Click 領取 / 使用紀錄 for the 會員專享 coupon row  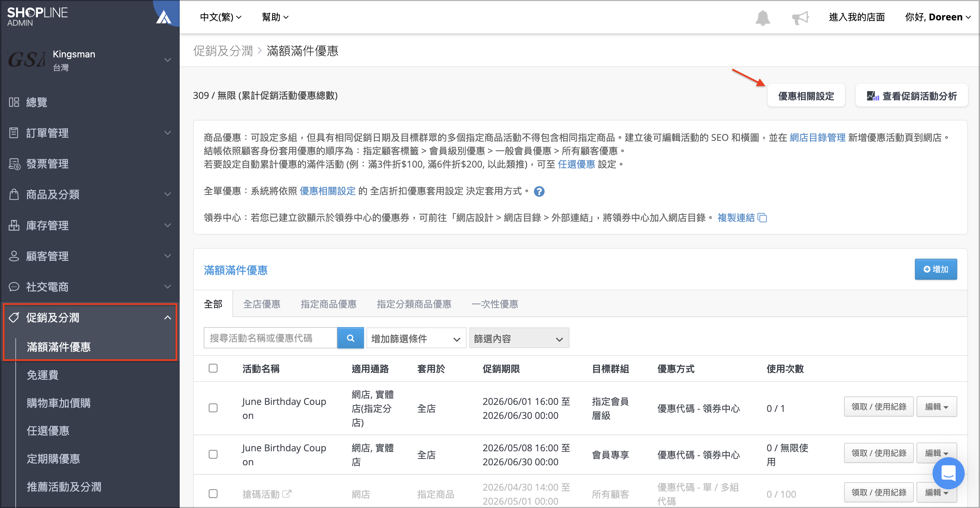click(x=878, y=453)
